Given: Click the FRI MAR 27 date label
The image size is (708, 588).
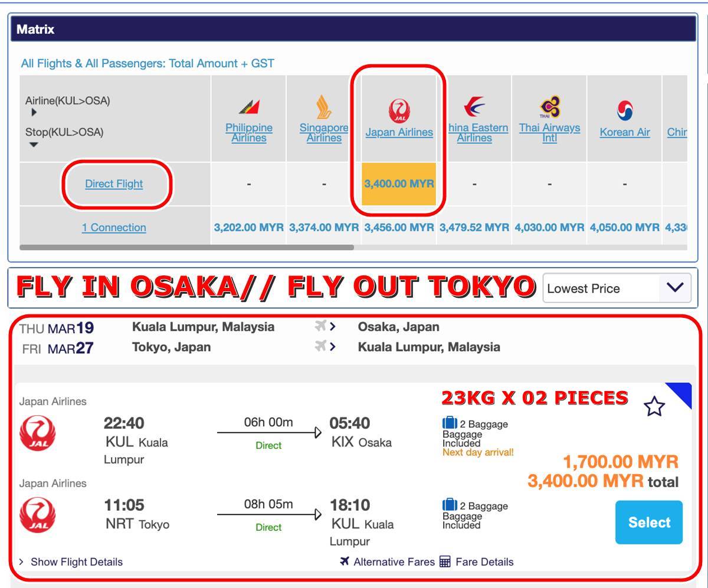Looking at the screenshot, I should 58,348.
